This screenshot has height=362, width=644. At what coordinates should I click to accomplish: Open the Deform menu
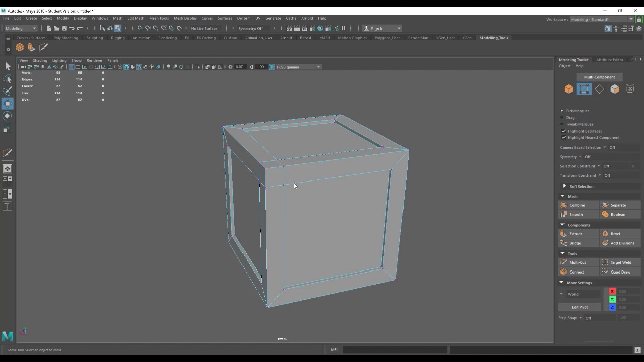point(244,18)
